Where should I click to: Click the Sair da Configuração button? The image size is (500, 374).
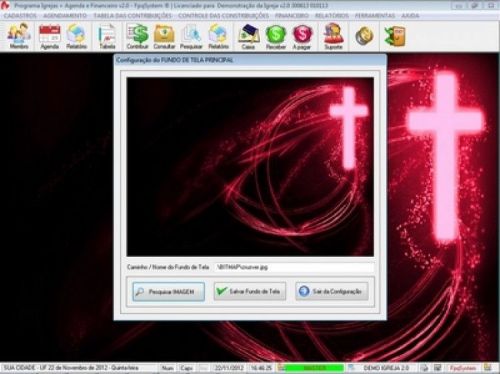click(332, 291)
